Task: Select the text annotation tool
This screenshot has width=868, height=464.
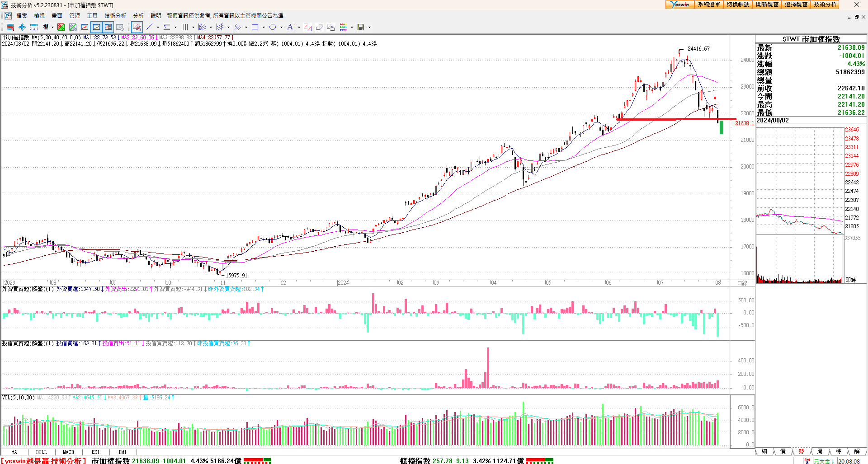Action: point(290,27)
